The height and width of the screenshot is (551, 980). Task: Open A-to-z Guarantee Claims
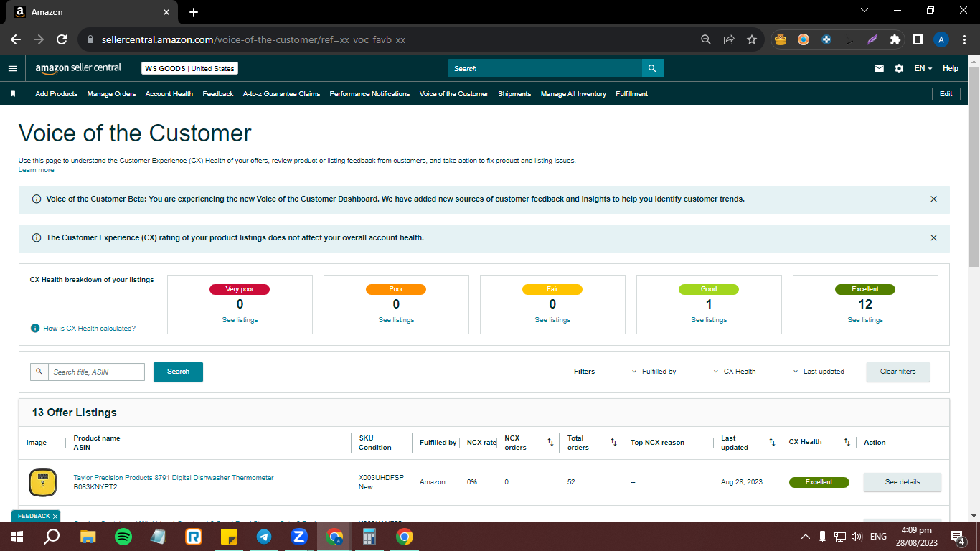point(281,94)
